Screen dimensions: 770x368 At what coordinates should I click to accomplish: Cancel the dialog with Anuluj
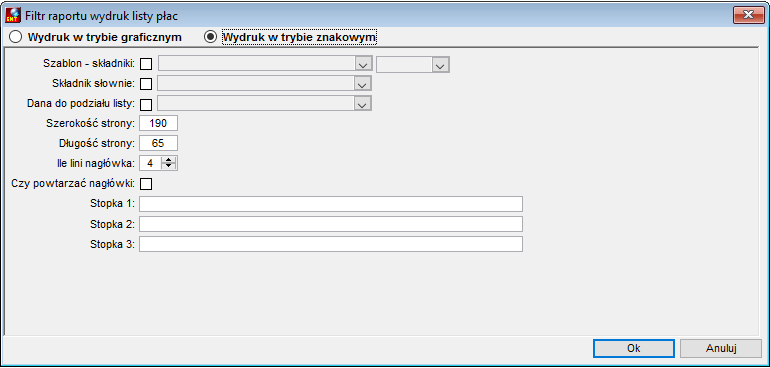[x=721, y=348]
